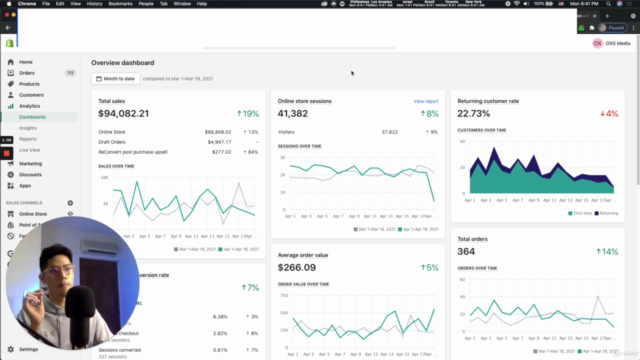Open the Orders section
The height and width of the screenshot is (360, 640).
point(27,73)
